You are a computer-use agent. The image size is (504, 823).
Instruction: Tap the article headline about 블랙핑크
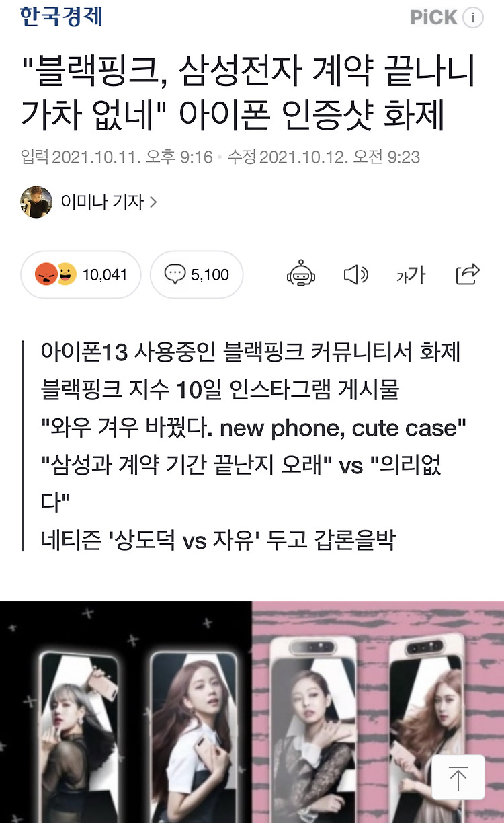[248, 95]
